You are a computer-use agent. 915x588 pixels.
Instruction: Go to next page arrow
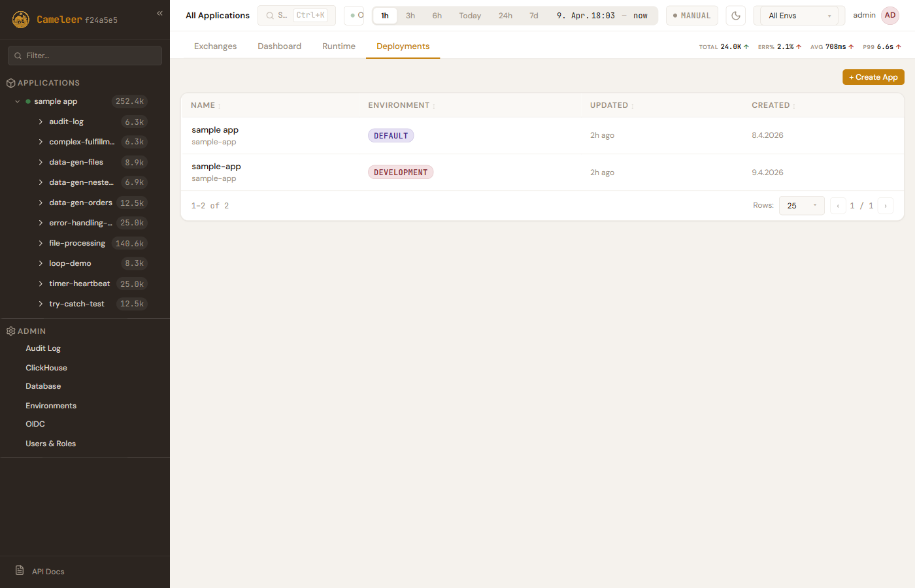886,206
